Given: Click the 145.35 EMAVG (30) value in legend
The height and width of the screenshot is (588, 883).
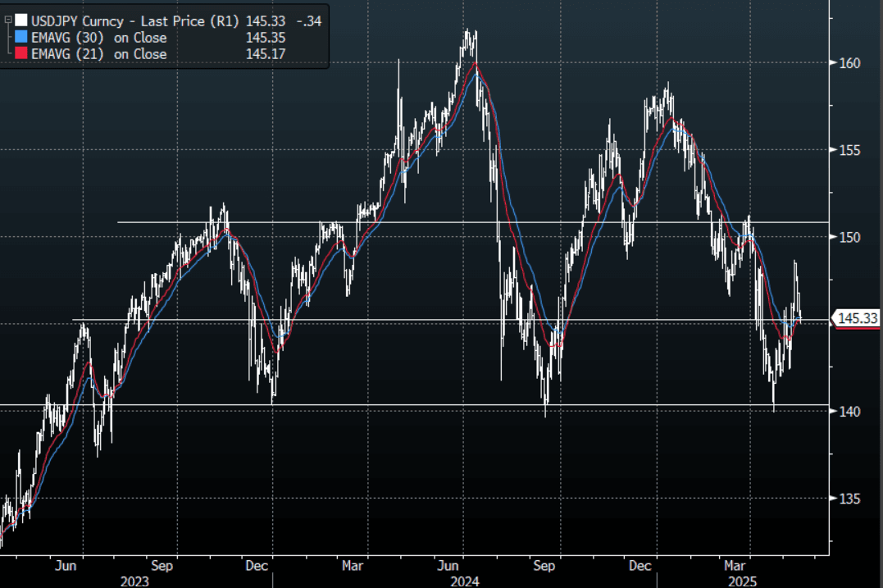Looking at the screenshot, I should click(x=265, y=38).
